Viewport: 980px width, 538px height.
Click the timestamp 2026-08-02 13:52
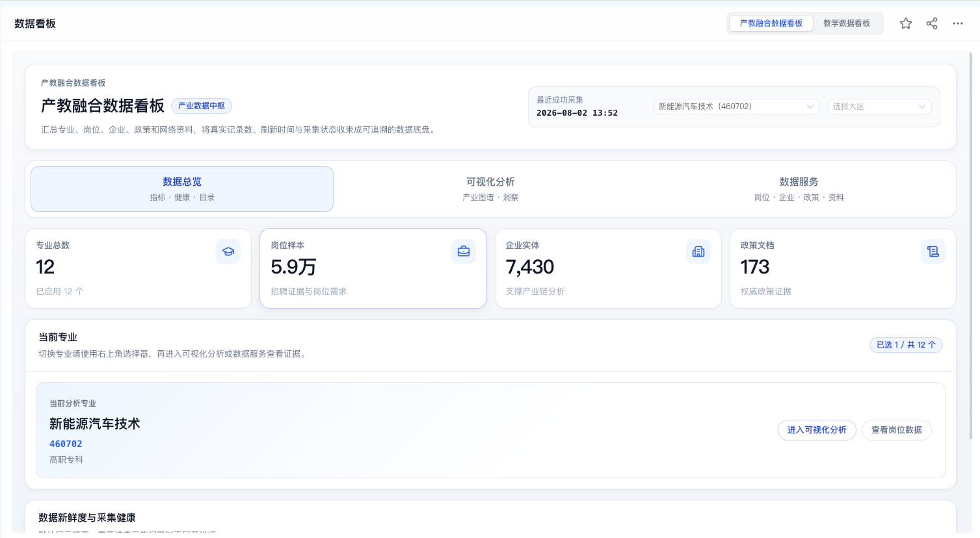point(577,113)
